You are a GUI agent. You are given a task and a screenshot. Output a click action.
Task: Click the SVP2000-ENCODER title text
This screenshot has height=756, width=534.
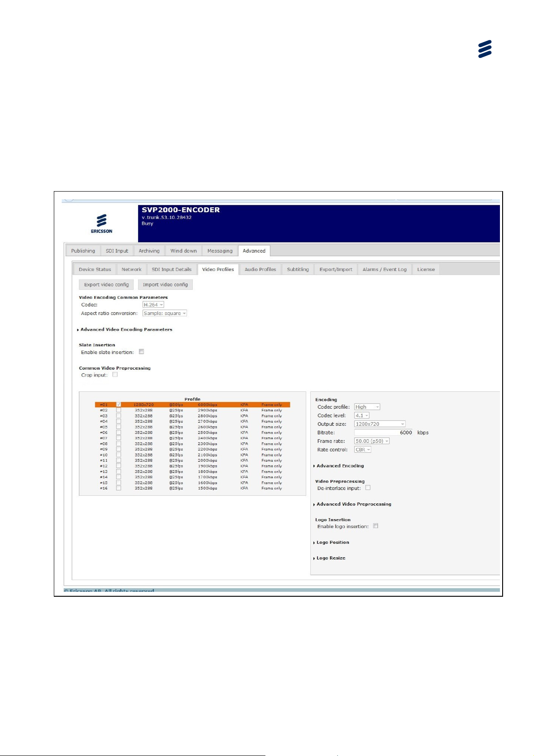[x=181, y=210]
